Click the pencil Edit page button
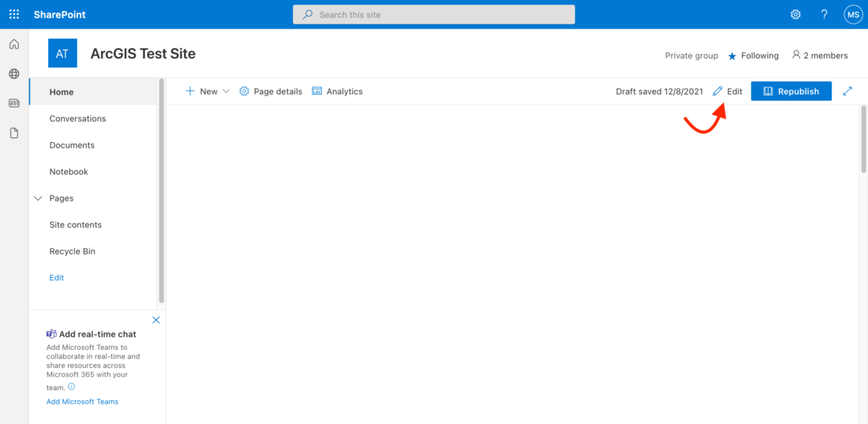Image resolution: width=868 pixels, height=424 pixels. (728, 92)
